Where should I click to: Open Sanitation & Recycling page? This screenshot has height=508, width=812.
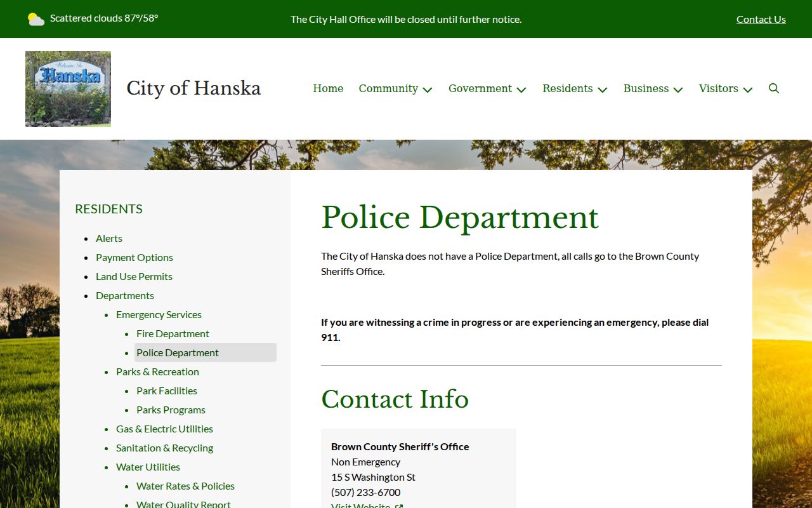point(164,448)
